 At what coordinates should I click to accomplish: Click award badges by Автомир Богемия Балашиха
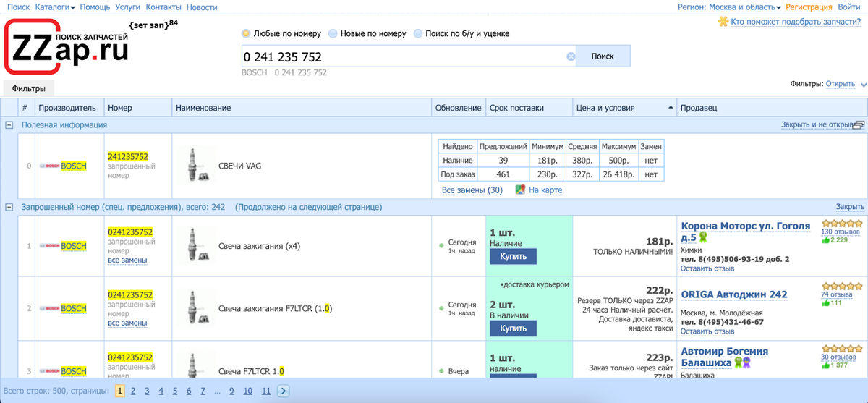point(743,363)
